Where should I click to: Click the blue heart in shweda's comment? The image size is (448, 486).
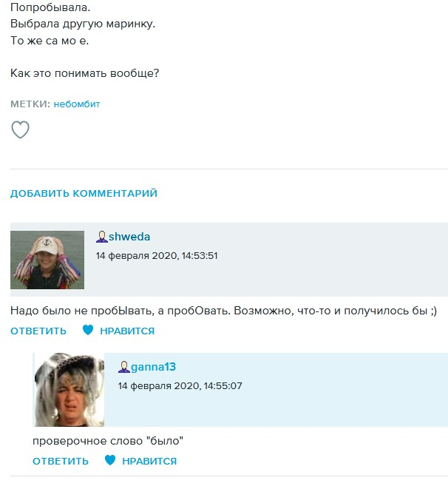point(88,330)
